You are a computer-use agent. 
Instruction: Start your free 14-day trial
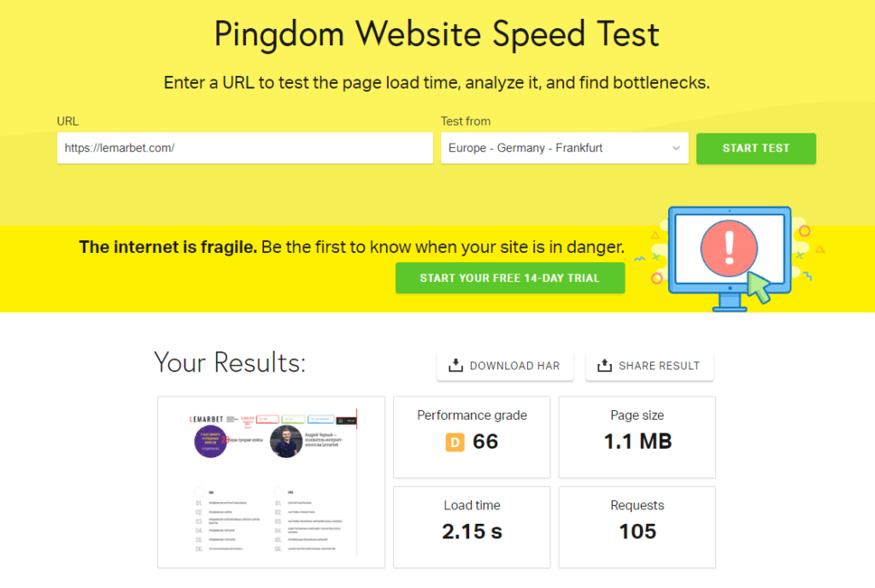(x=510, y=278)
